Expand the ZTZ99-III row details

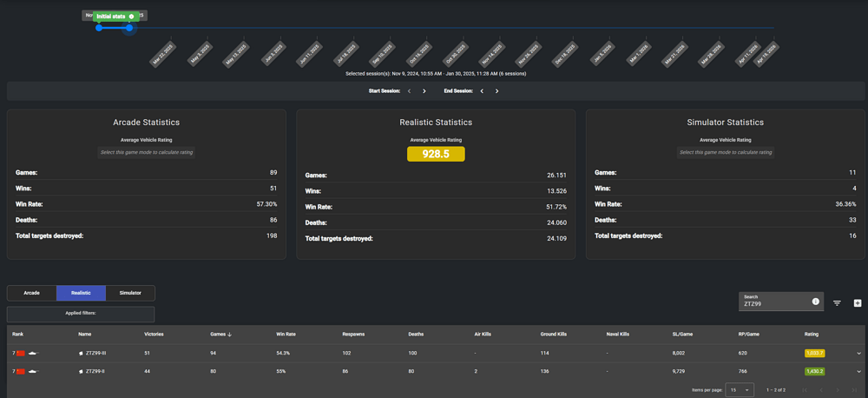tap(859, 353)
